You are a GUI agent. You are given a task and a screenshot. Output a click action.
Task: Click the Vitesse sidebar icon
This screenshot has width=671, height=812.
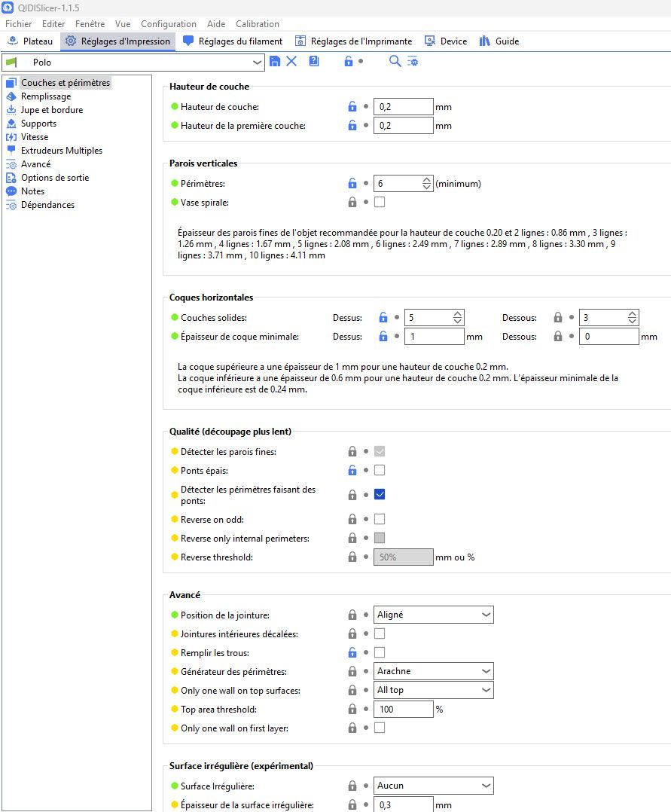11,137
